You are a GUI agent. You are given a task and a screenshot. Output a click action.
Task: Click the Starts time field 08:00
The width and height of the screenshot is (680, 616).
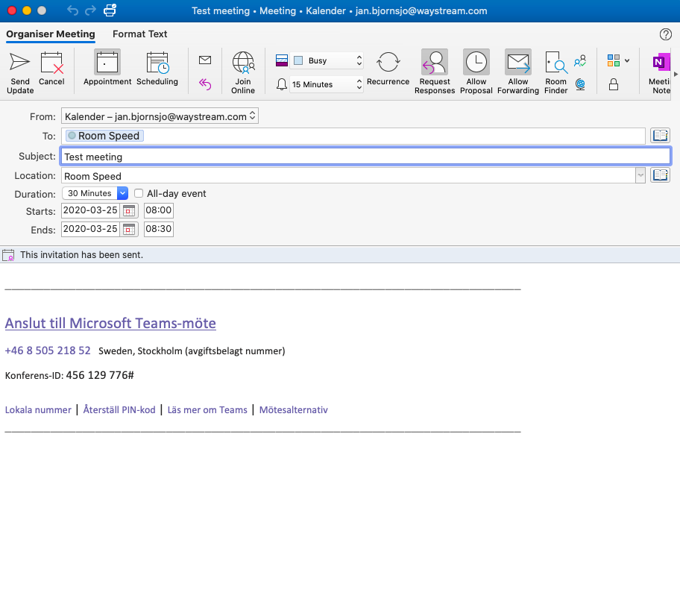(x=159, y=210)
